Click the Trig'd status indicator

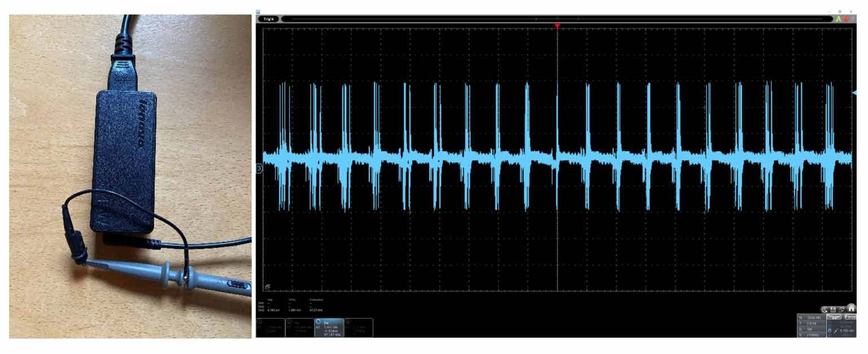click(x=268, y=19)
